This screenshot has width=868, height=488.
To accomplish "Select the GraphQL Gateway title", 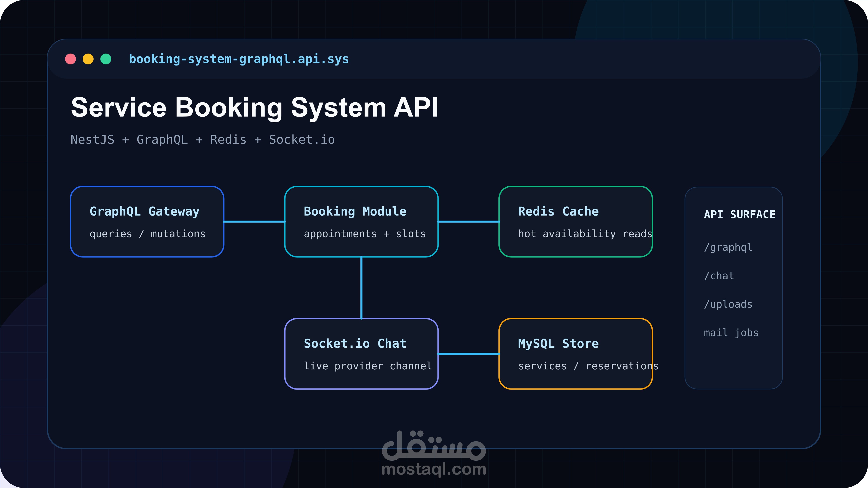I will point(145,211).
